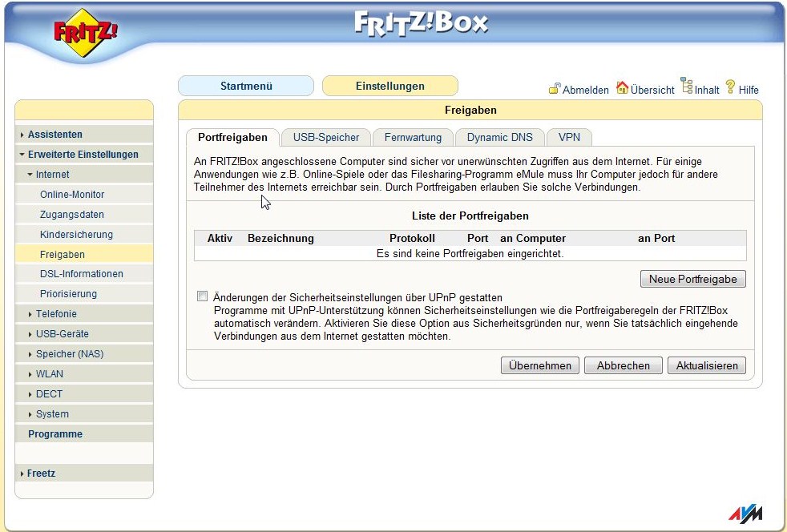Click the Übersicht house icon

click(622, 88)
